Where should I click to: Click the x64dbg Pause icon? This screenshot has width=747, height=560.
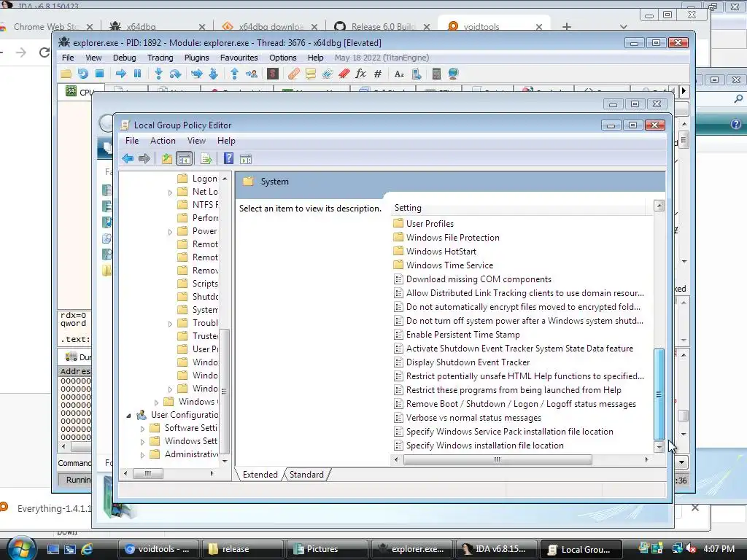point(138,74)
